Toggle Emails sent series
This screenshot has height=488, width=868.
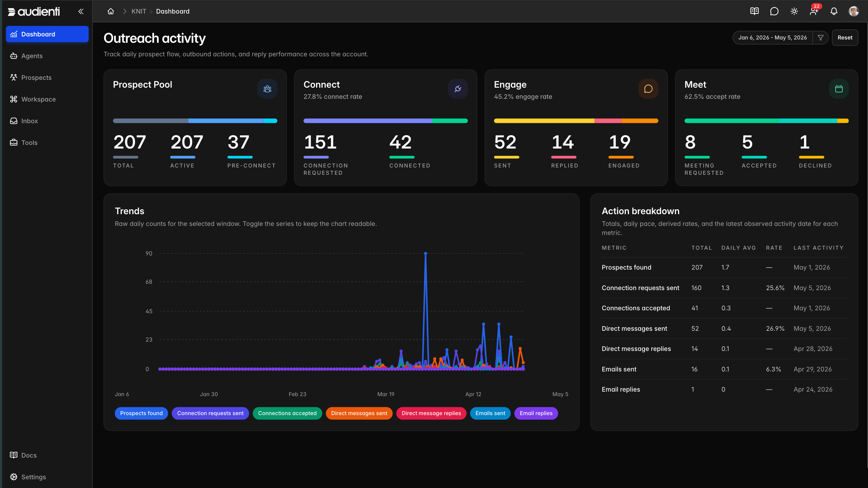(x=490, y=413)
